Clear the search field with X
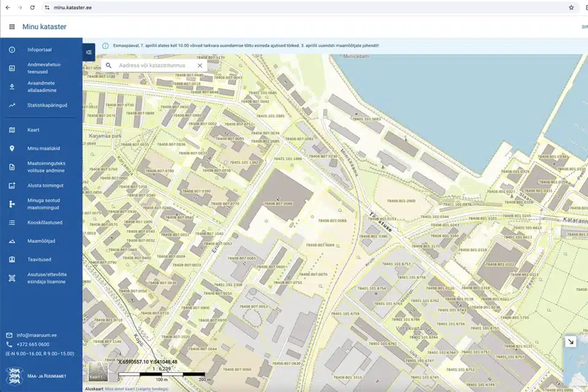Screen dimensions: 588x392 point(200,66)
